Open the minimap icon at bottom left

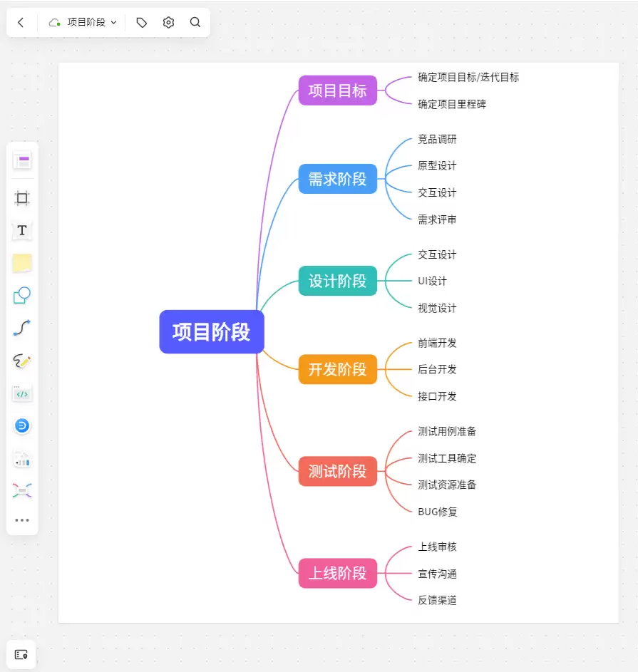coord(21,654)
